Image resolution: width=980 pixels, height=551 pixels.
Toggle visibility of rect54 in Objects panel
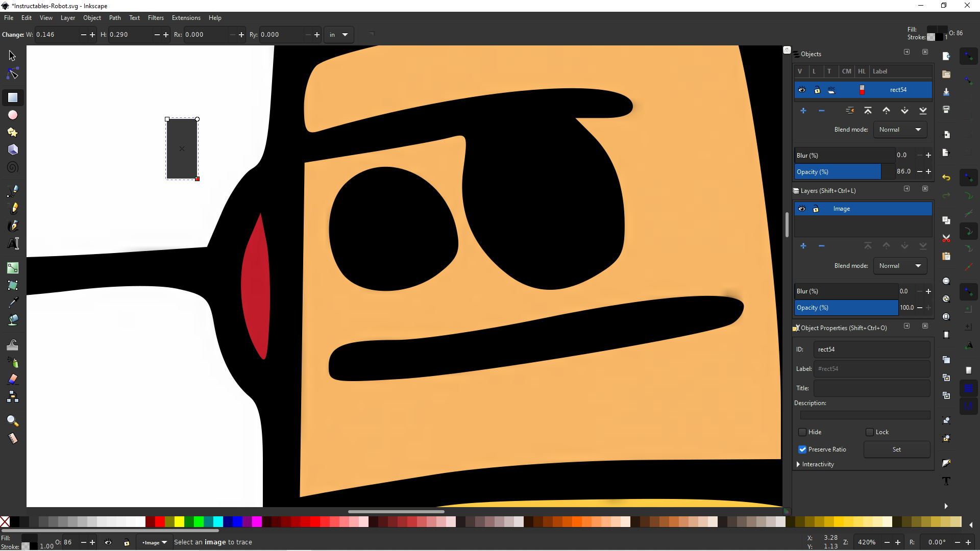tap(802, 90)
